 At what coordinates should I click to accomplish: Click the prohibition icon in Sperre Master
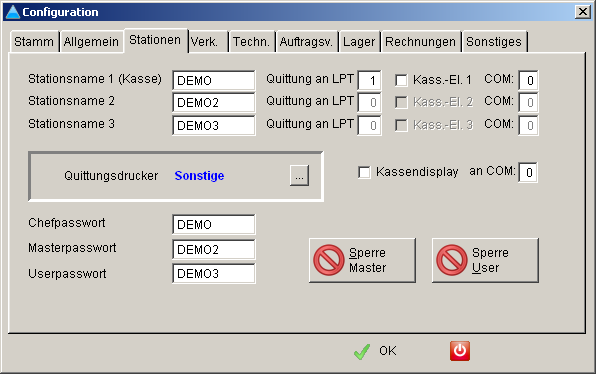point(329,260)
